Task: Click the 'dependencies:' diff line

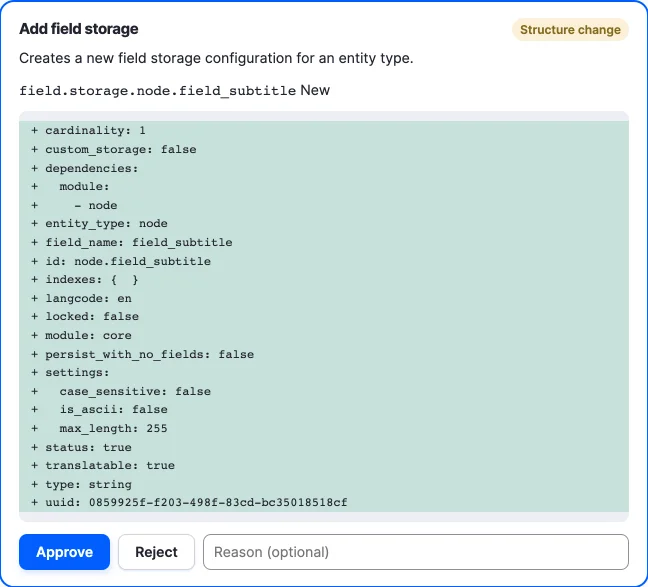Action: pos(324,168)
